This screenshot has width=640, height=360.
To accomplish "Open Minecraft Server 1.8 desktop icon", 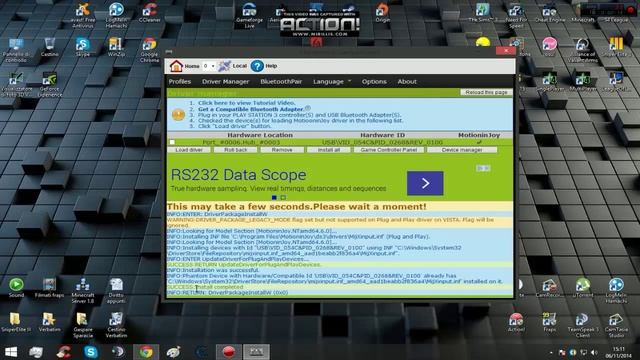I will click(x=82, y=290).
